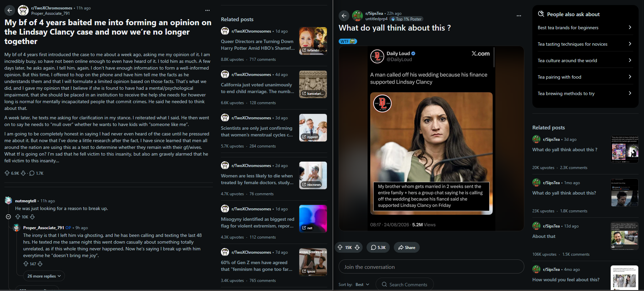Image resolution: width=644 pixels, height=291 pixels.
Task: Open thumbnail of the 'About that' post
Action: [x=624, y=236]
